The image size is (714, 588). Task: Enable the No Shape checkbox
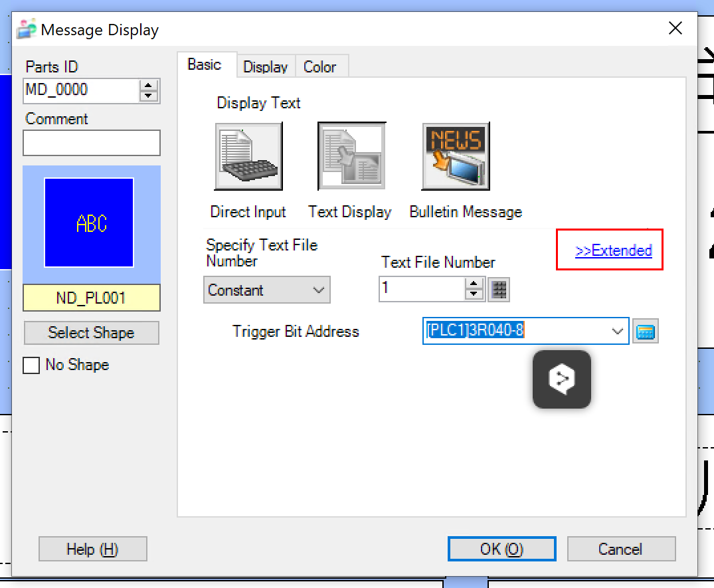pos(31,365)
